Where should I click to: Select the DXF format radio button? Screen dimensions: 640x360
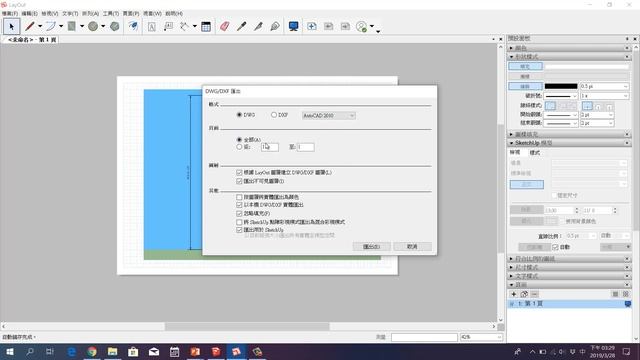point(274,115)
